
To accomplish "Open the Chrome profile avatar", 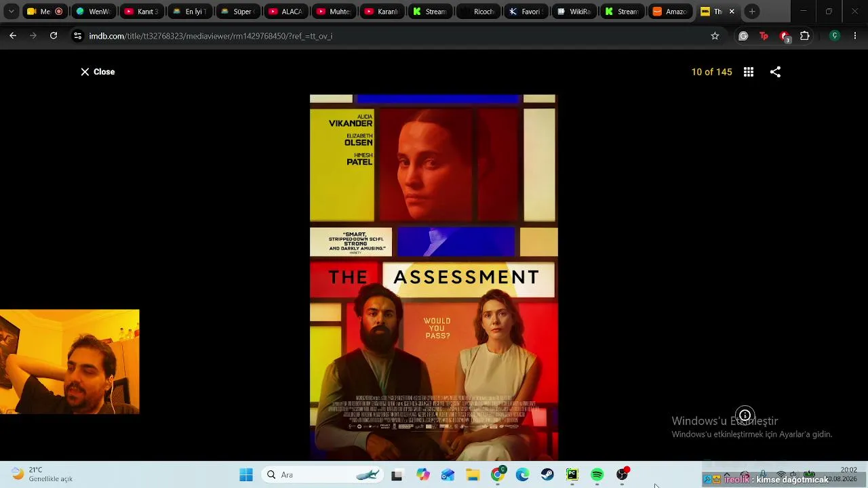I will click(835, 36).
